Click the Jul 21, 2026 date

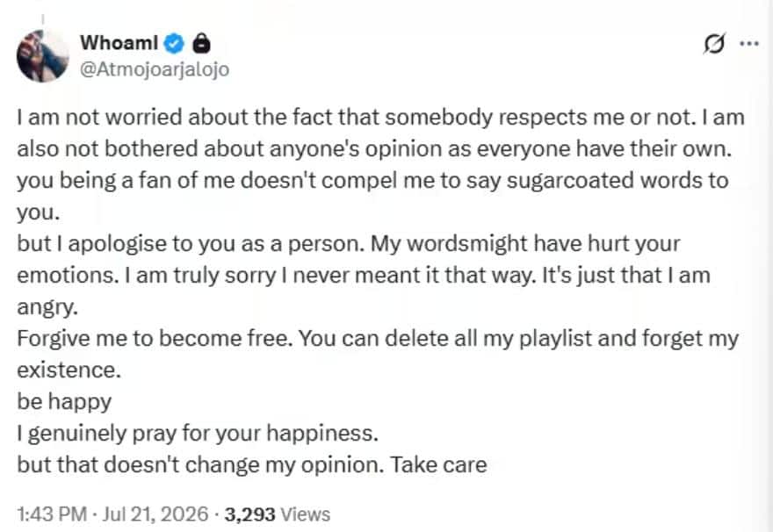(155, 514)
